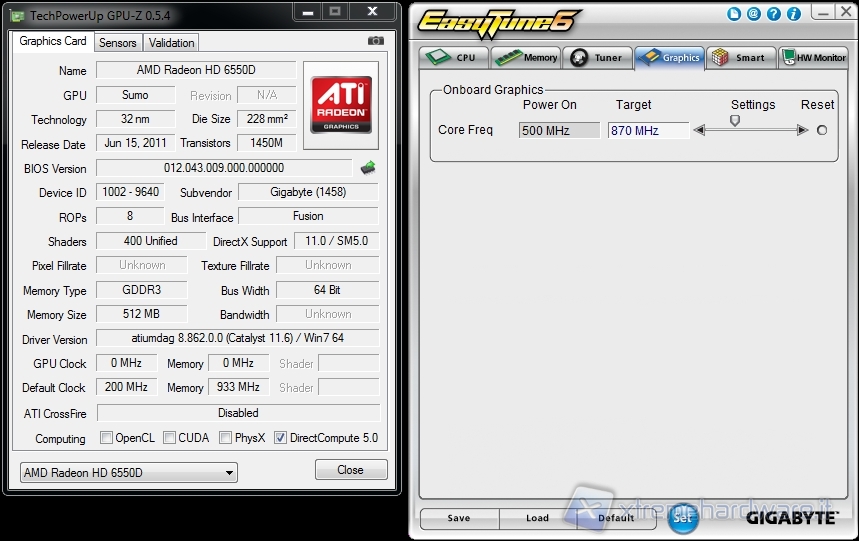
Task: Click the EasyTune6 @ icon
Action: pyautogui.click(x=753, y=14)
